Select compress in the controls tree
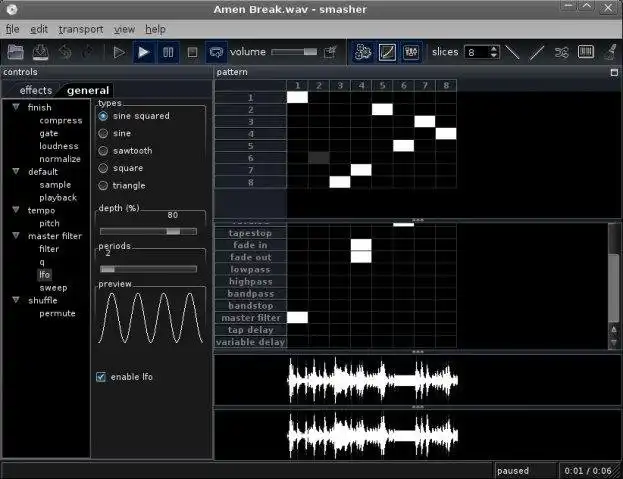 (x=61, y=120)
